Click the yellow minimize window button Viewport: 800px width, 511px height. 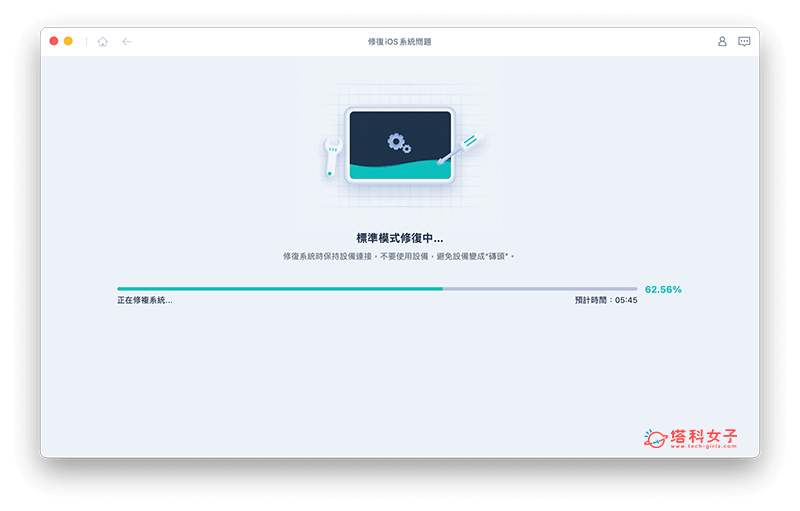[x=68, y=41]
